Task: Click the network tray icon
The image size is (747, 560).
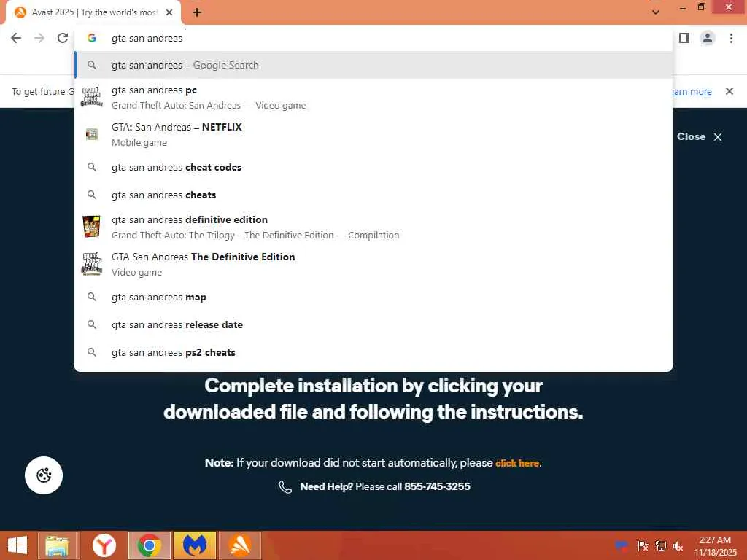Action: pyautogui.click(x=660, y=545)
